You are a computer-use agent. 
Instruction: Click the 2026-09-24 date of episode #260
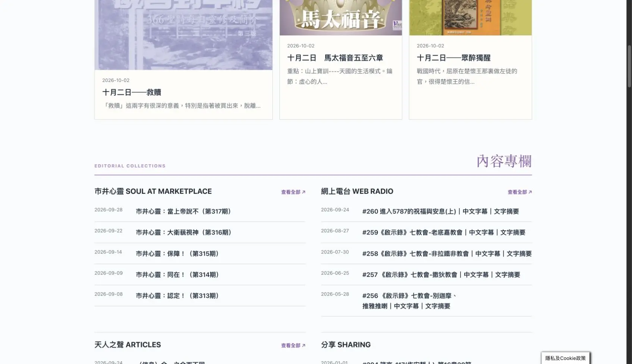coord(335,210)
